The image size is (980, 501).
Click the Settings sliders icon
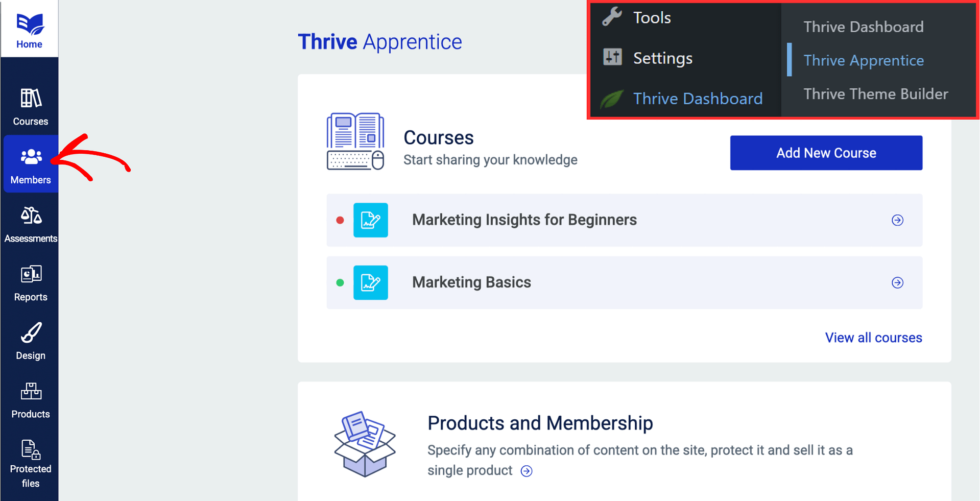click(612, 57)
